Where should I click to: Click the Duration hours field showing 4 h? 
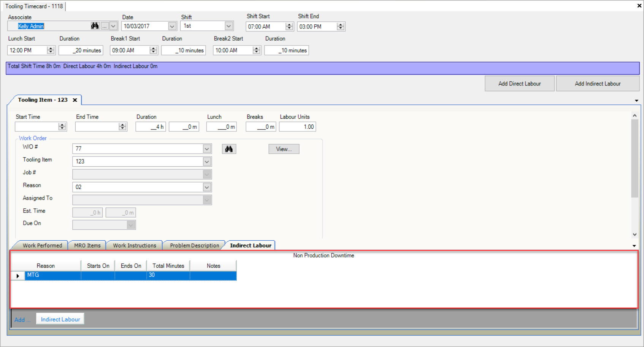[151, 127]
